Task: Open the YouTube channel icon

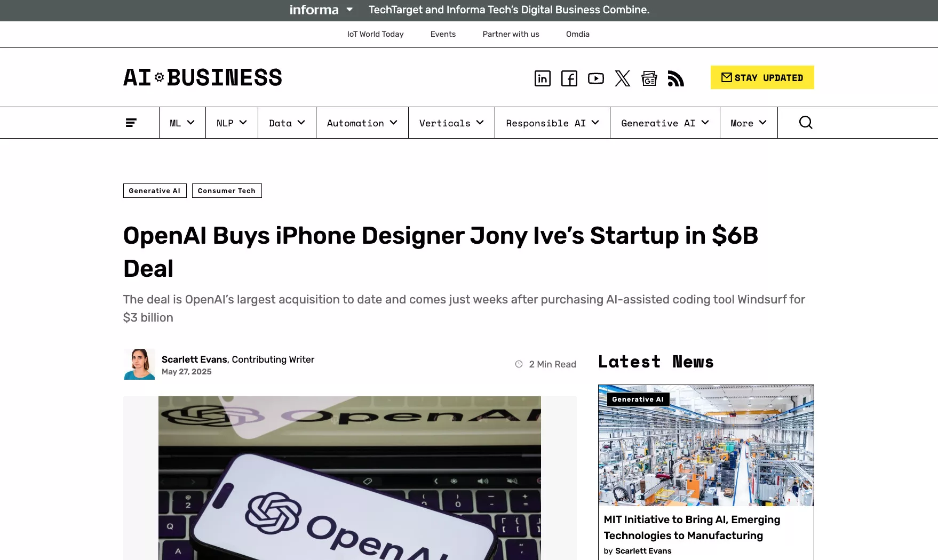Action: click(595, 78)
